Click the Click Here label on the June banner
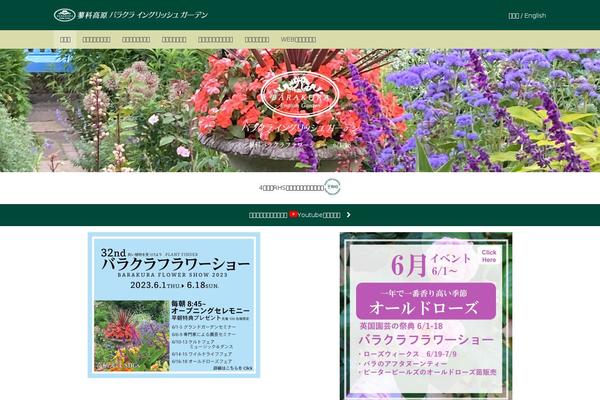 click(x=489, y=256)
